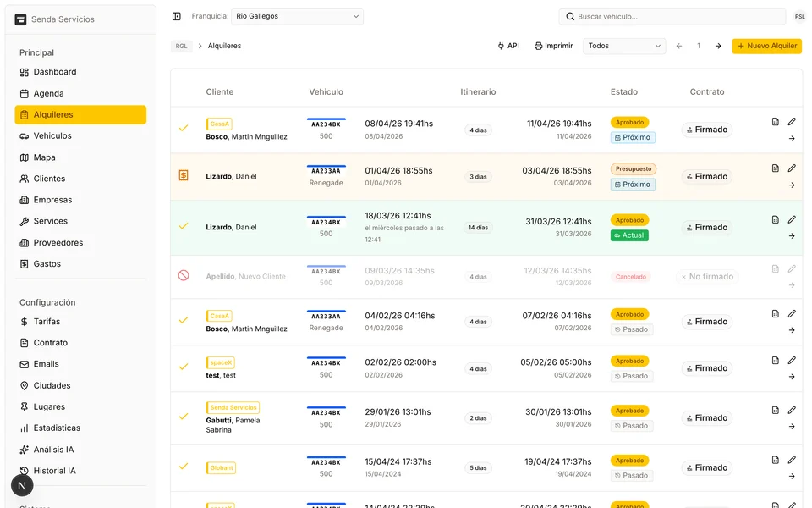Open document icon for Presupuesto Lizardo row
Image resolution: width=812 pixels, height=508 pixels.
(776, 168)
